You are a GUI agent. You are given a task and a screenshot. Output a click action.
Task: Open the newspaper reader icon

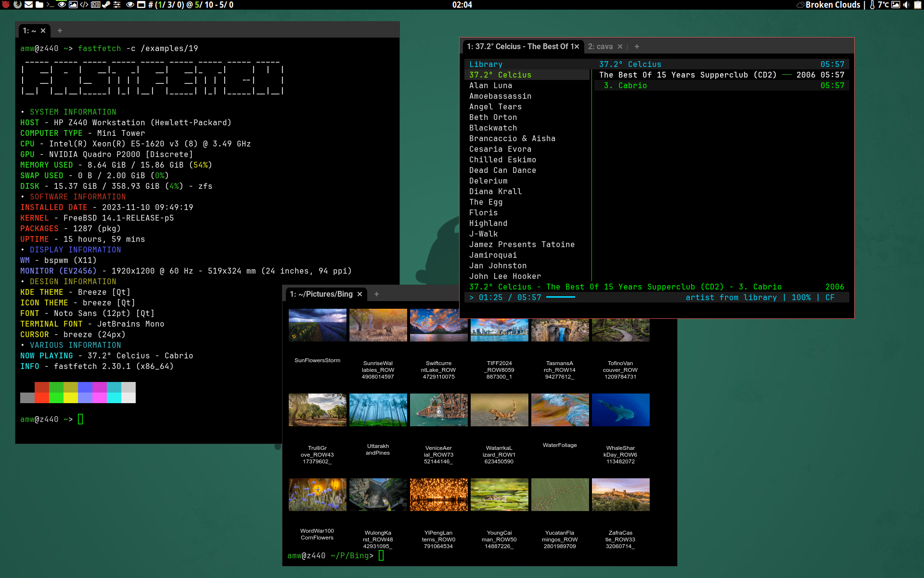pyautogui.click(x=95, y=4)
